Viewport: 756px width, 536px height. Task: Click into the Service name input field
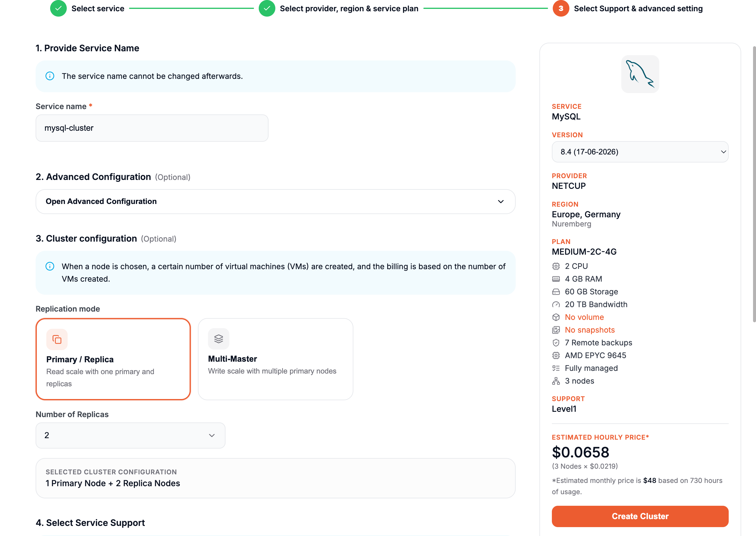[x=152, y=128]
